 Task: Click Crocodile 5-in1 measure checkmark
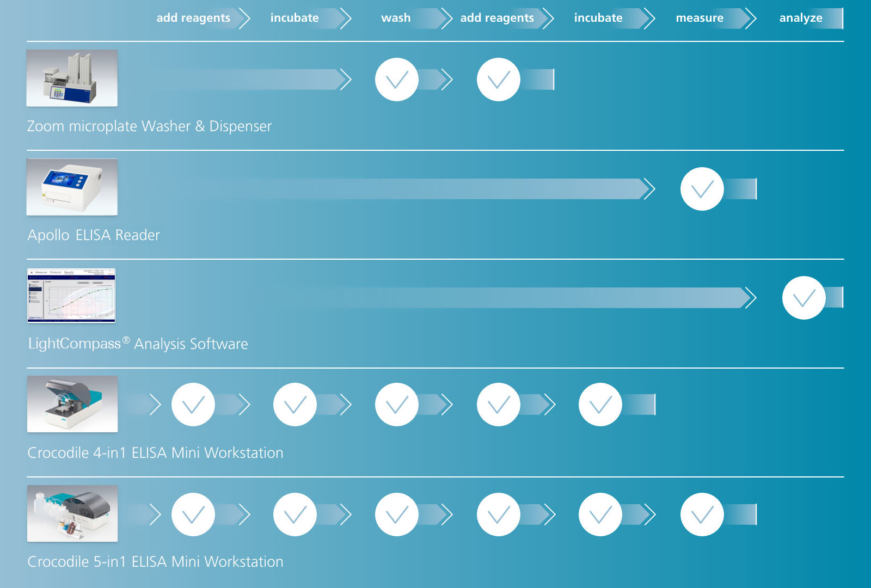coord(702,514)
